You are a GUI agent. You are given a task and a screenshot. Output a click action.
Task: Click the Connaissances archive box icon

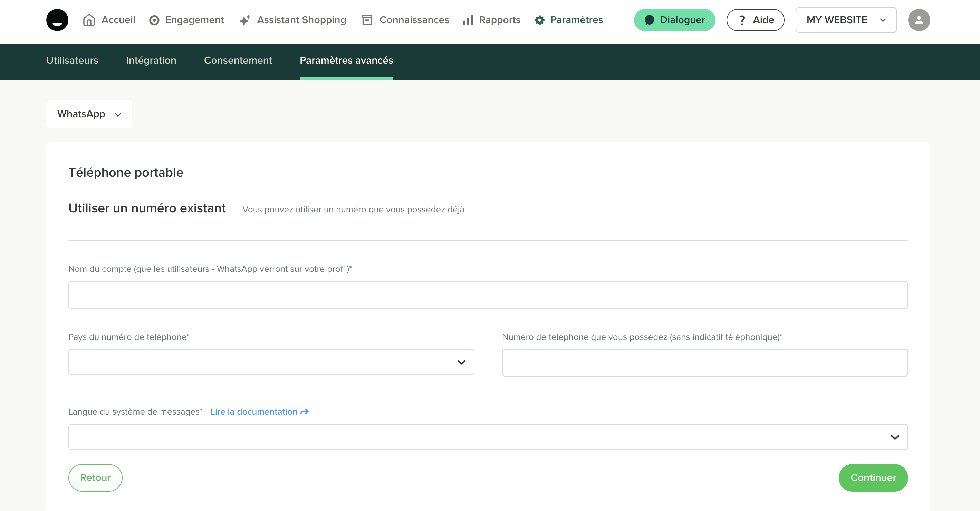click(x=367, y=20)
